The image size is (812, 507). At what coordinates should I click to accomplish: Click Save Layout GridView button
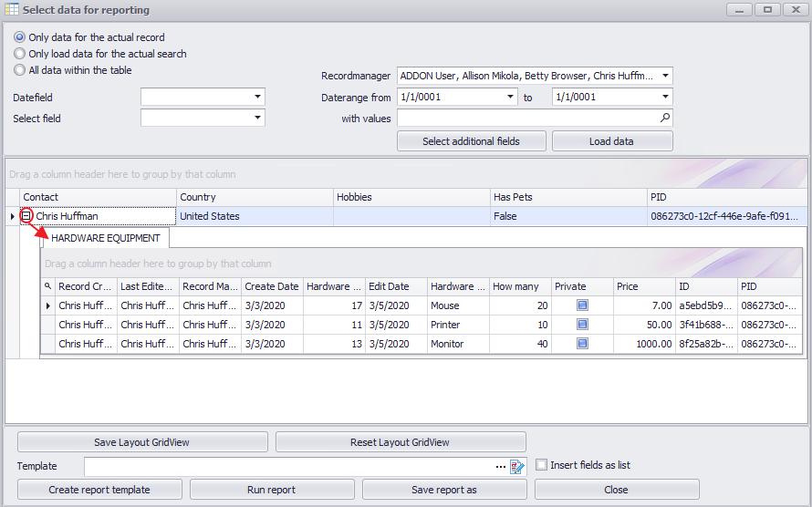[x=142, y=442]
